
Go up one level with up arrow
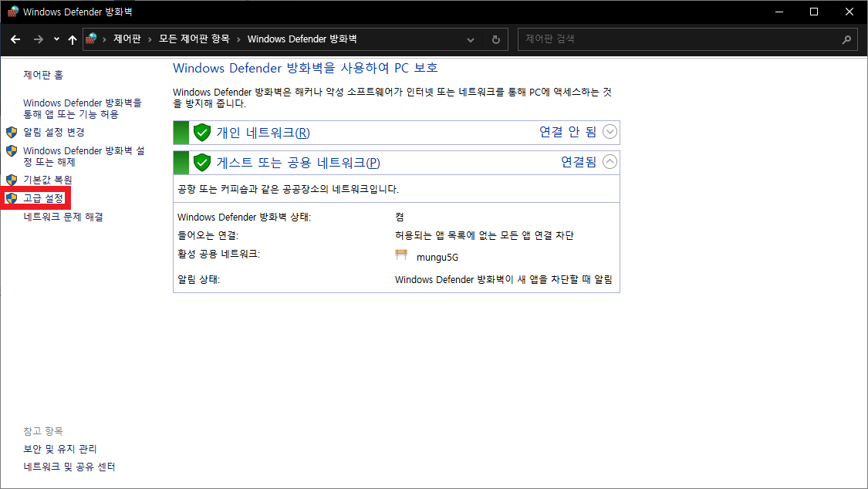pos(72,39)
